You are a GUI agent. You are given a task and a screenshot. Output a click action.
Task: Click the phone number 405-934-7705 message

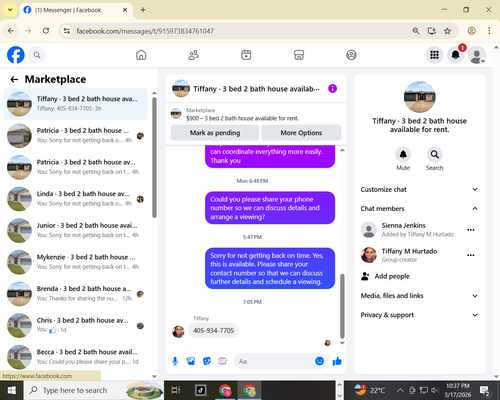coord(213,331)
